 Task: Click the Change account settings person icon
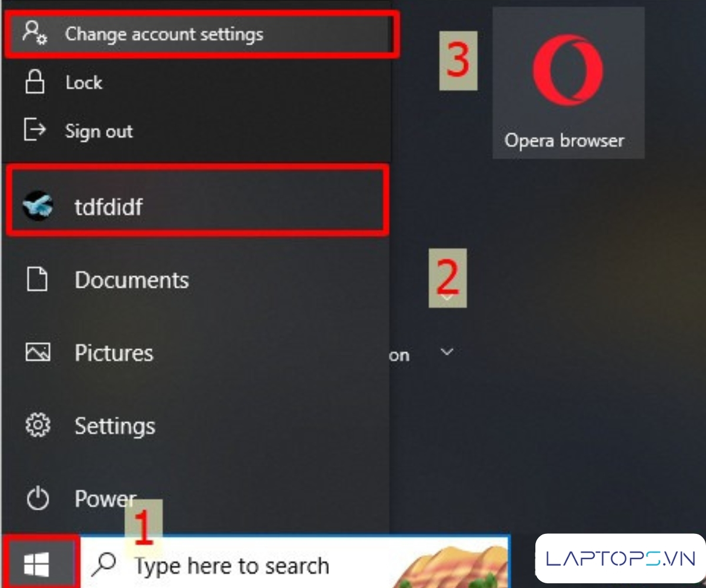[x=34, y=32]
